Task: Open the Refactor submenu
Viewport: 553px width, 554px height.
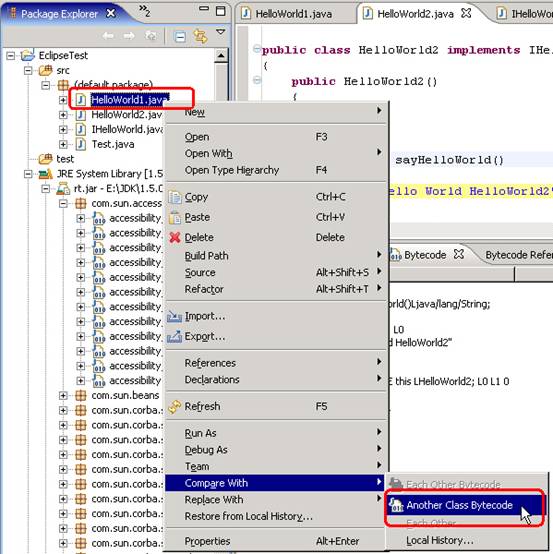Action: [276, 289]
